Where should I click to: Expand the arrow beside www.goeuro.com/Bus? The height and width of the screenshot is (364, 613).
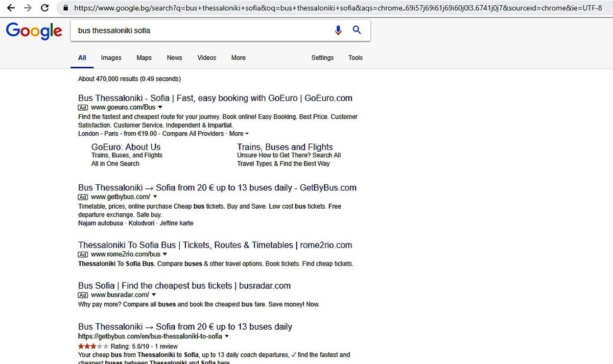pyautogui.click(x=160, y=108)
